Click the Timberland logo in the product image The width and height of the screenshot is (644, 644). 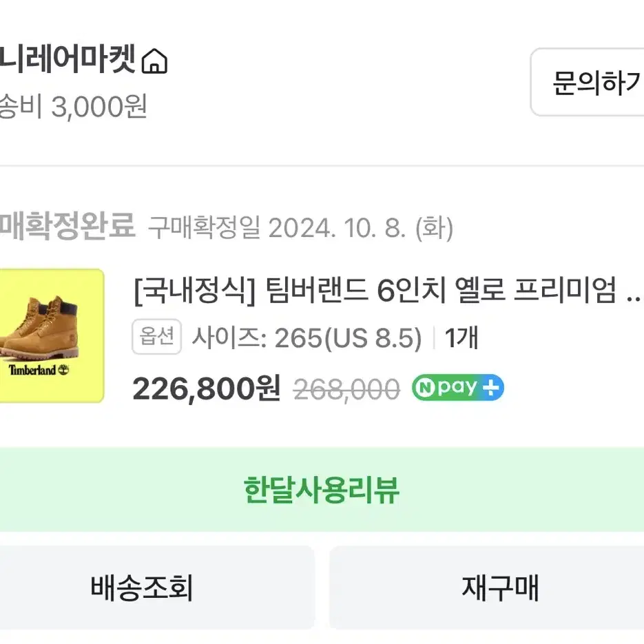[x=39, y=370]
